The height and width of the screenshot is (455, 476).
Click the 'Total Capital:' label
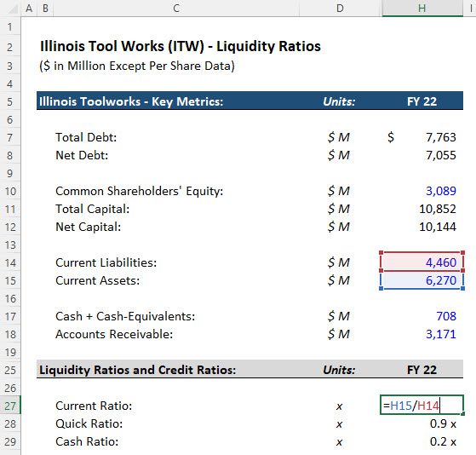pyautogui.click(x=93, y=209)
